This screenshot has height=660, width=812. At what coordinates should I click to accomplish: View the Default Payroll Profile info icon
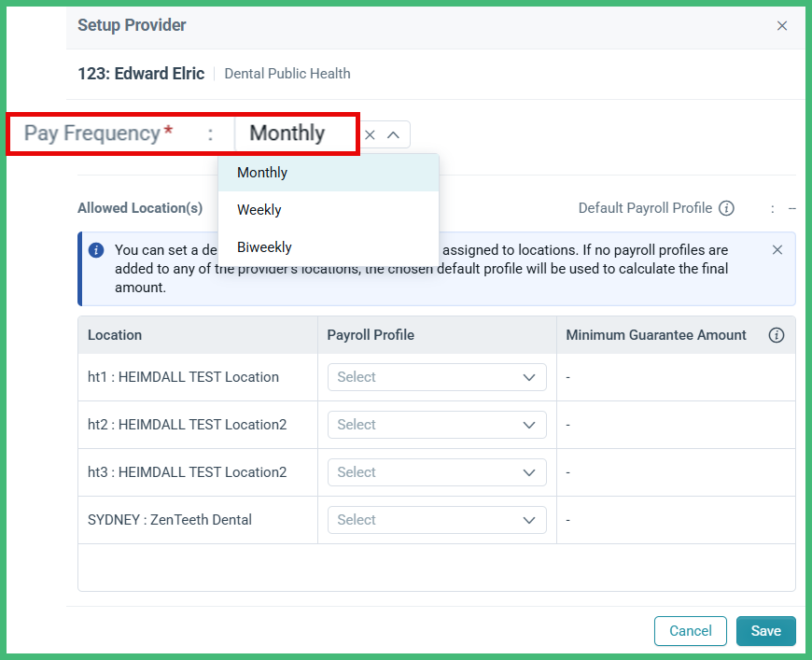pyautogui.click(x=727, y=208)
